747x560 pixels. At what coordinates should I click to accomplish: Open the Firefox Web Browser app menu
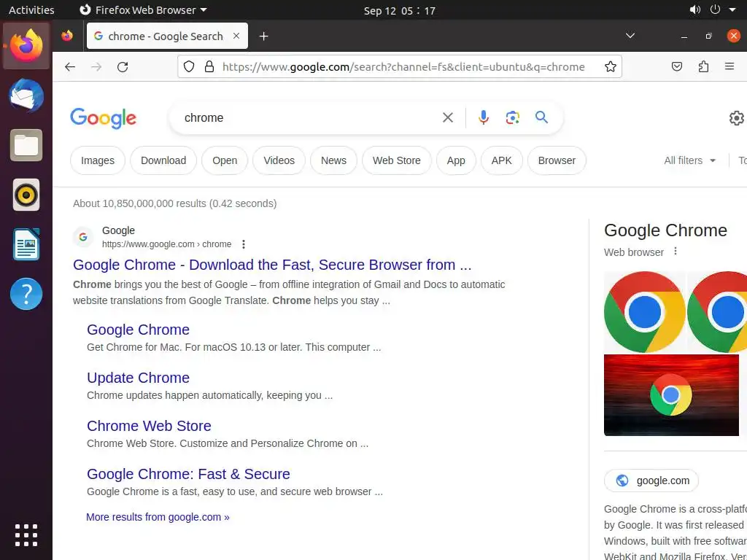click(x=143, y=9)
